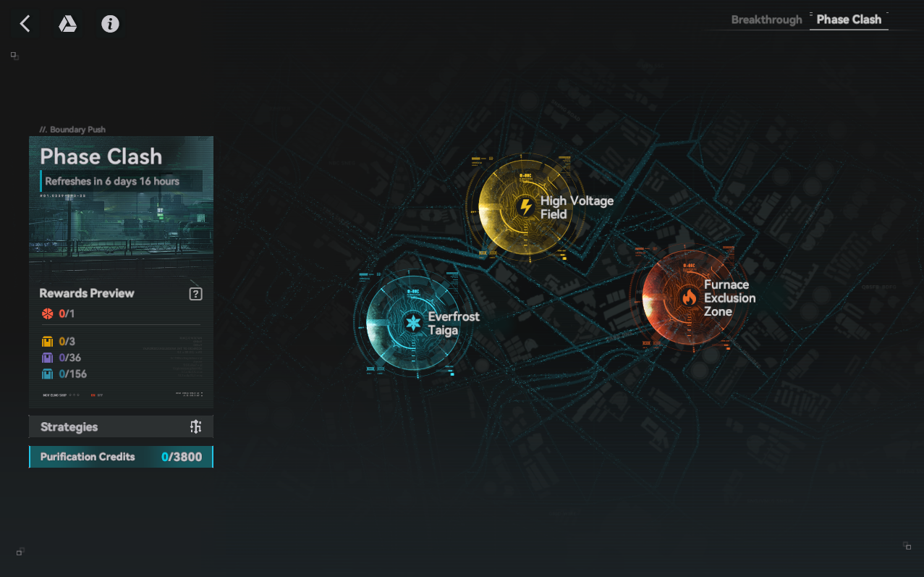Click the yellow chest reward icon

click(x=48, y=342)
